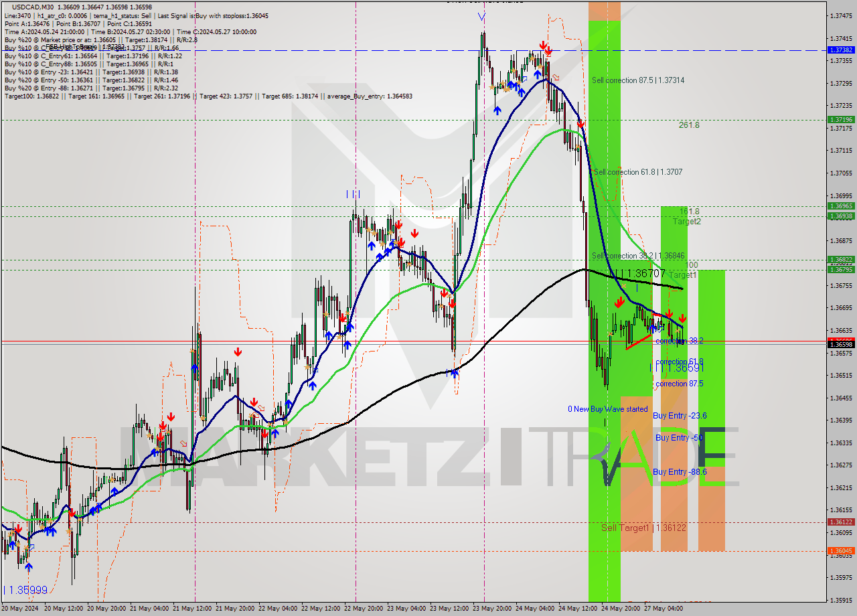The height and width of the screenshot is (616, 857).
Task: Click the 1.36275 price scale value
Action: pyautogui.click(x=841, y=465)
